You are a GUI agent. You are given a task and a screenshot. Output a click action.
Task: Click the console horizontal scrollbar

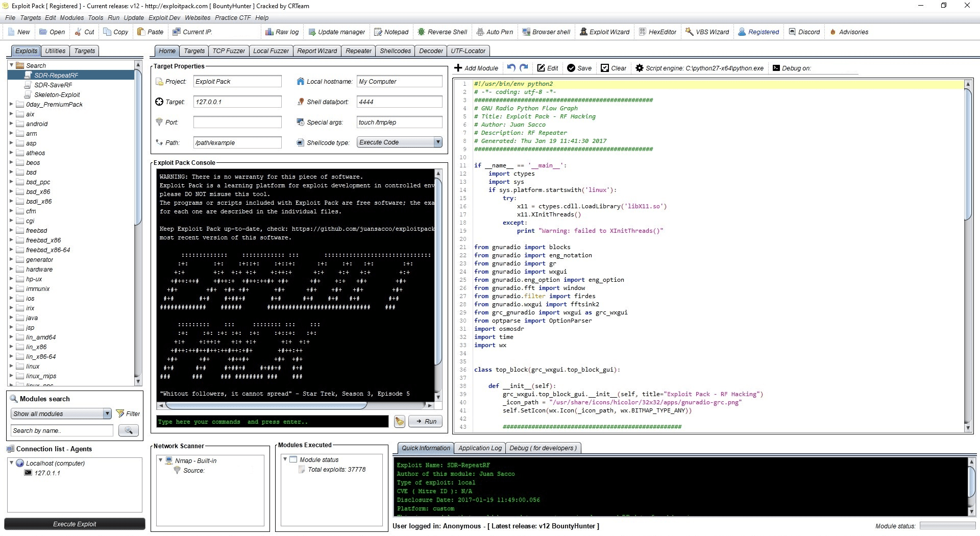pos(265,405)
